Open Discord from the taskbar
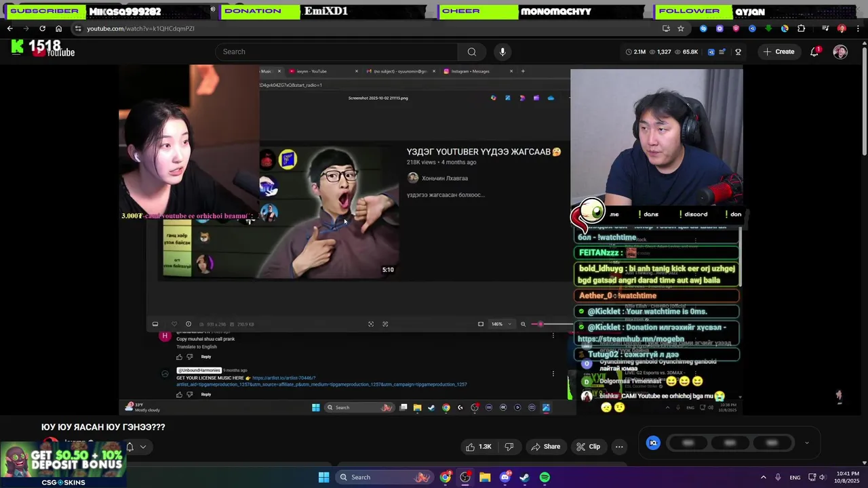Viewport: 868px width, 488px height. click(x=505, y=477)
